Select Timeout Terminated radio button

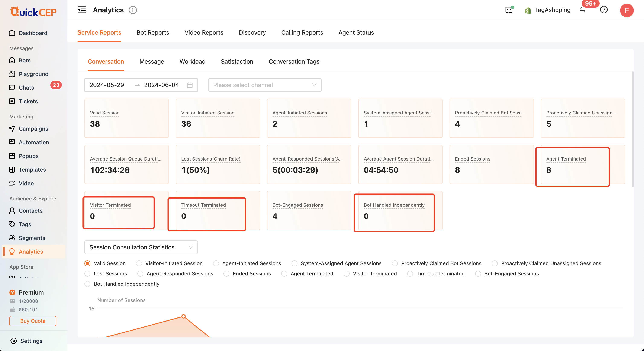(410, 274)
